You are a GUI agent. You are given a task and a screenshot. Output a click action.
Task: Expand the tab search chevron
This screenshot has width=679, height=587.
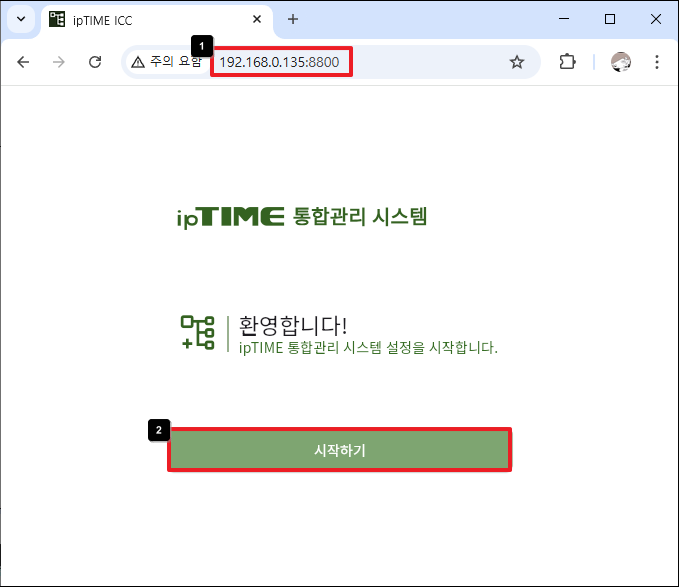pos(21,19)
